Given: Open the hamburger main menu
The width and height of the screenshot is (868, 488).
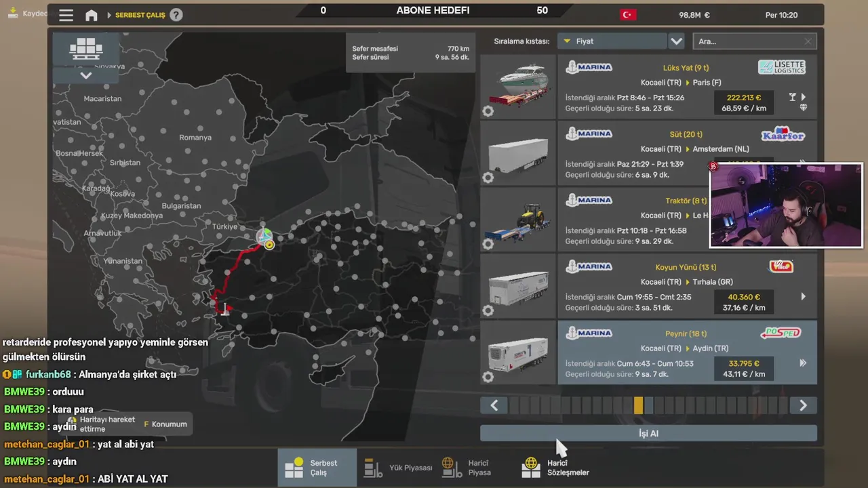Looking at the screenshot, I should click(x=66, y=14).
